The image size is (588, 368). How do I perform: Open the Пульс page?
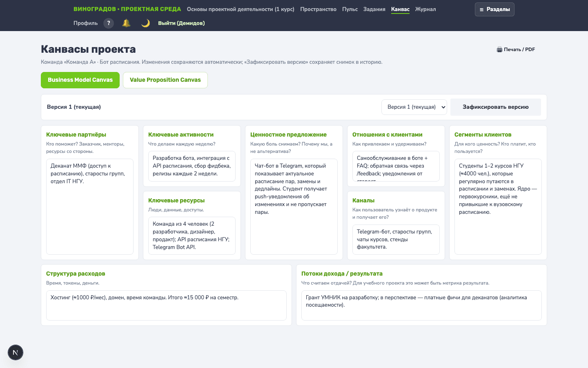click(x=350, y=9)
